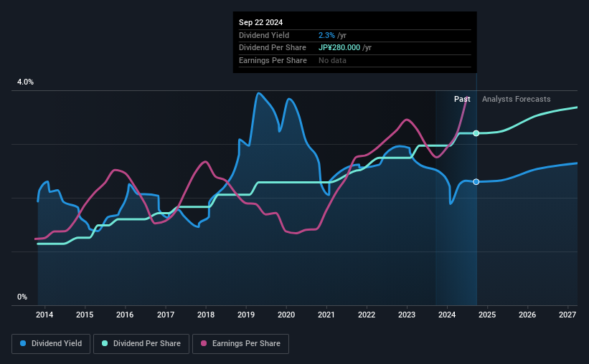589x364 pixels.
Task: Click the 2014 x-axis label
Action: (44, 315)
